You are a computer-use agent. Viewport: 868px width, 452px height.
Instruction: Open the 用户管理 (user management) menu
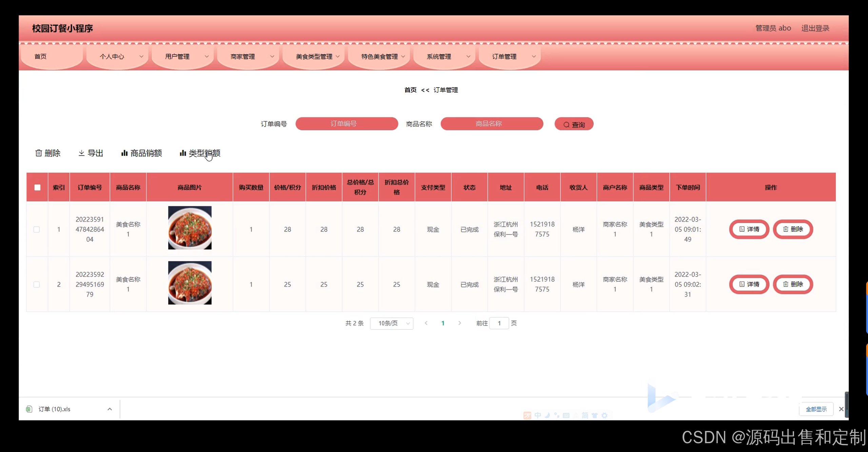[x=177, y=57]
